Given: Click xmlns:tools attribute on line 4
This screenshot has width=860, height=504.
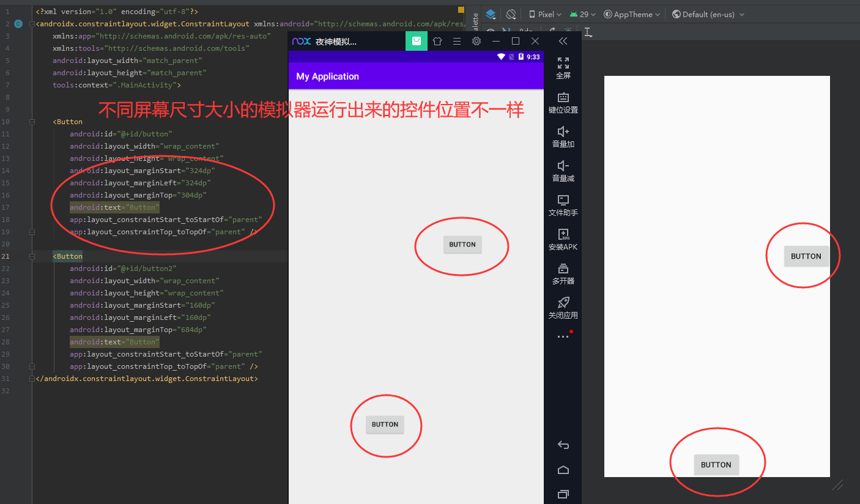Looking at the screenshot, I should [151, 48].
